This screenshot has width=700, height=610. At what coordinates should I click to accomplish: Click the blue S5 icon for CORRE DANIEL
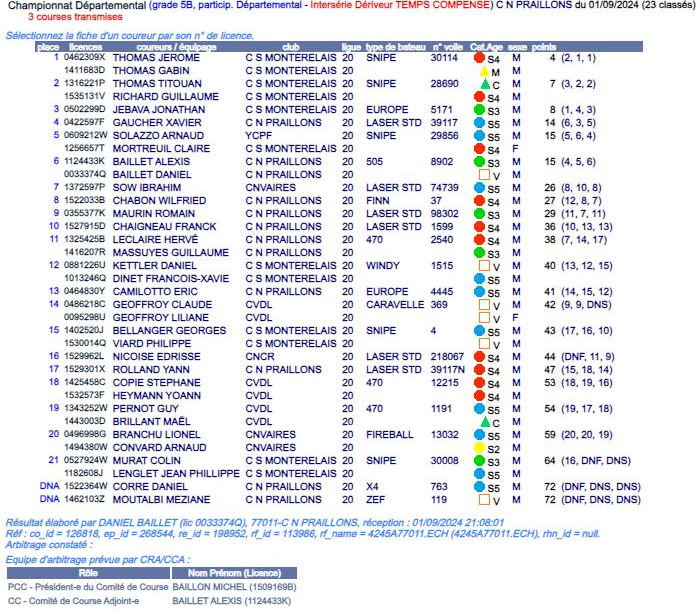click(479, 486)
